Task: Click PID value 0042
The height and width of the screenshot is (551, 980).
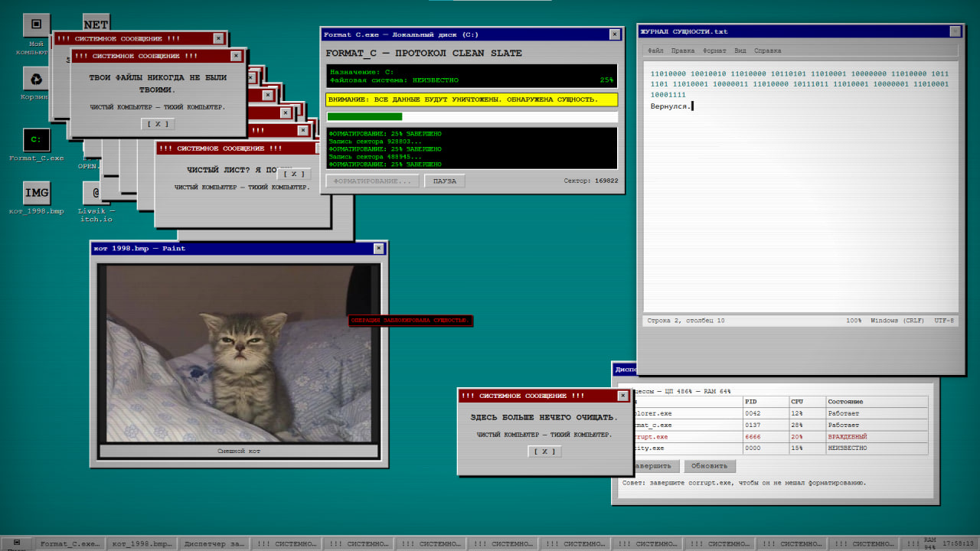Action: pos(753,413)
